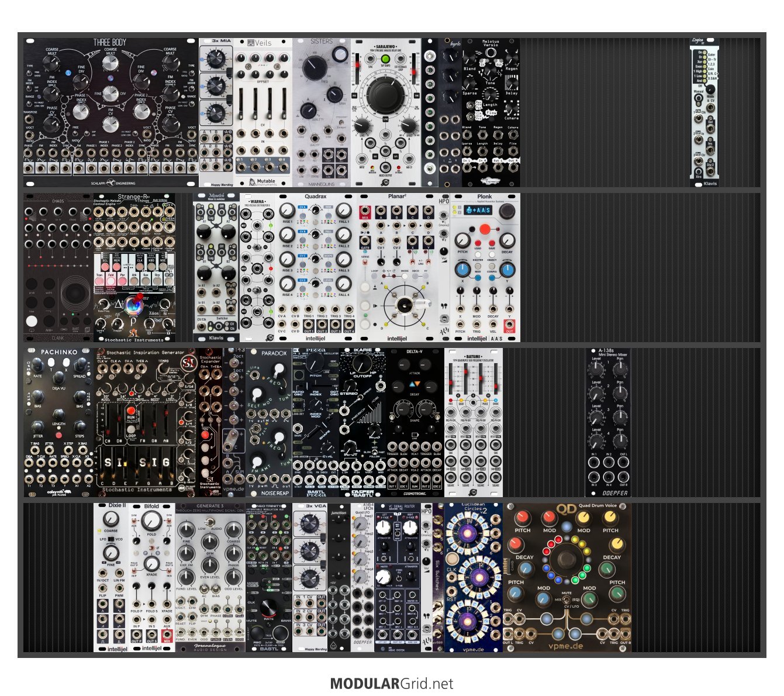Open the Batumi quad LFO module

(474, 423)
